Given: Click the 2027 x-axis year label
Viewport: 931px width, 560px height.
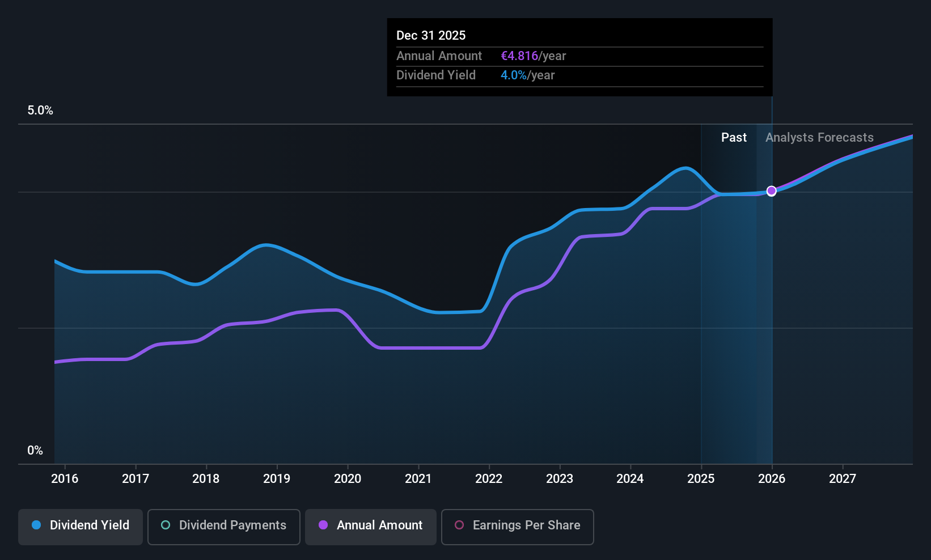Looking at the screenshot, I should click(x=843, y=478).
